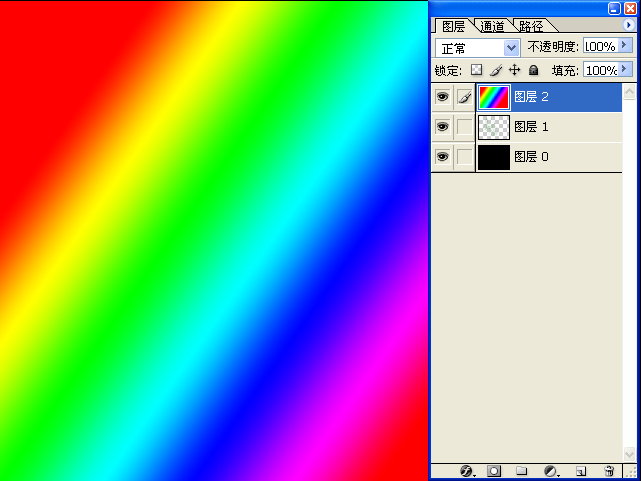The image size is (641, 481).
Task: Toggle the link box for 图层 1
Action: [464, 127]
